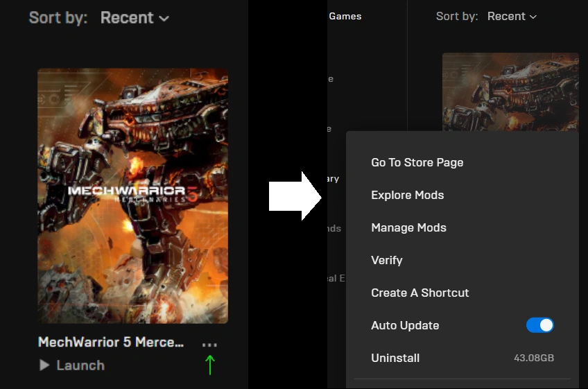588x389 pixels.
Task: Select Create A Shortcut
Action: coord(420,293)
